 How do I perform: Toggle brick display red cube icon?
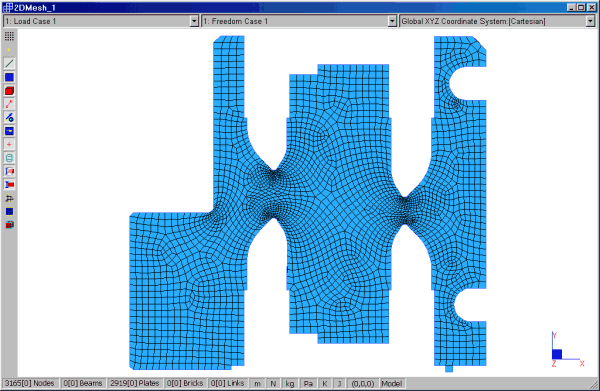point(9,91)
